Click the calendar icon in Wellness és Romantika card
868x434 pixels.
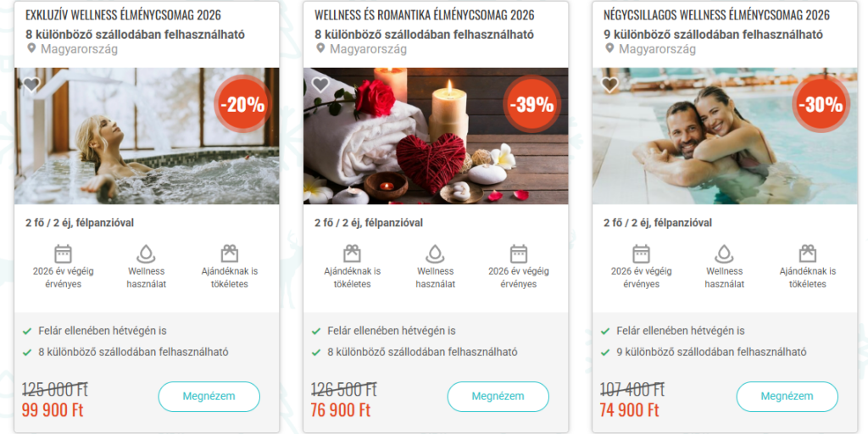pos(518,253)
